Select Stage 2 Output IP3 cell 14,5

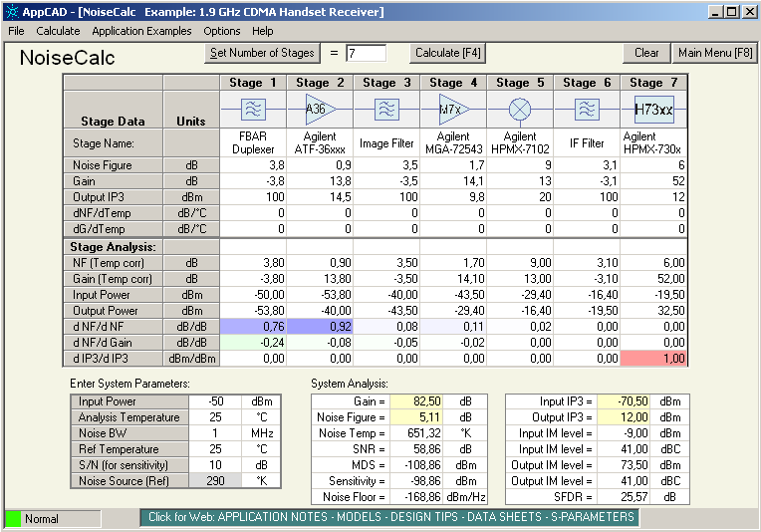pos(320,197)
